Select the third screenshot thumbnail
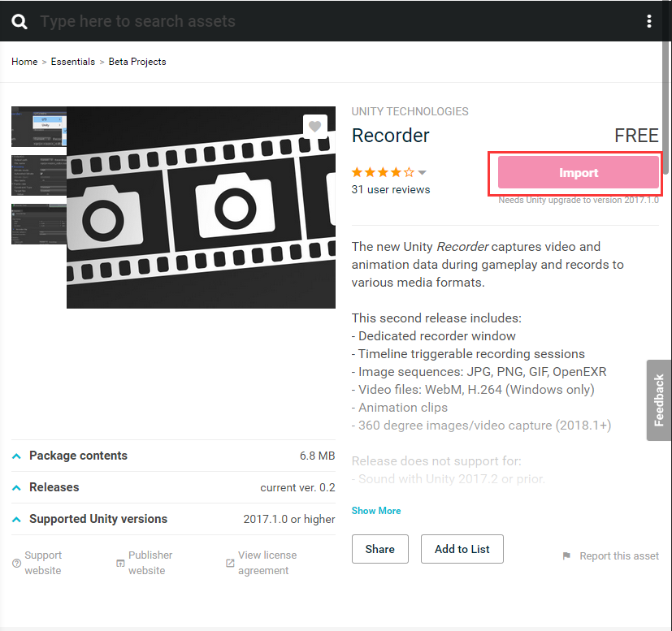The width and height of the screenshot is (672, 631). coord(38,224)
